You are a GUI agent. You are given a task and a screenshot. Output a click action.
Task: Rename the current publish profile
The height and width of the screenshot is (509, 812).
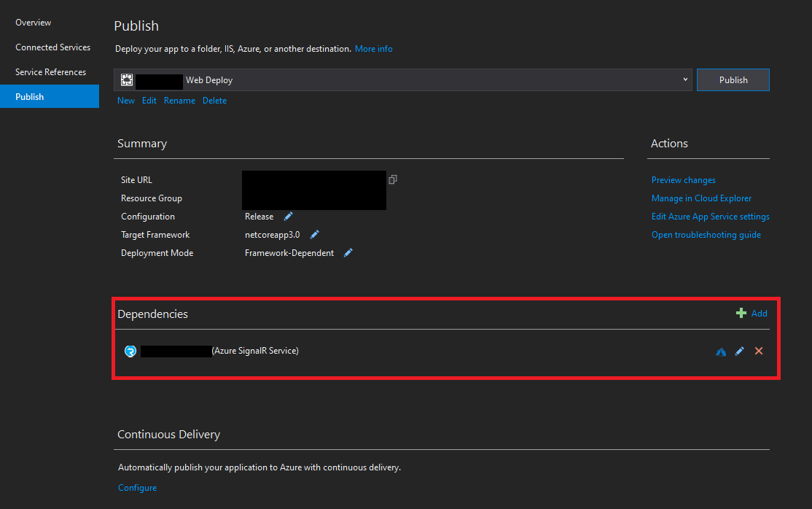[x=179, y=100]
